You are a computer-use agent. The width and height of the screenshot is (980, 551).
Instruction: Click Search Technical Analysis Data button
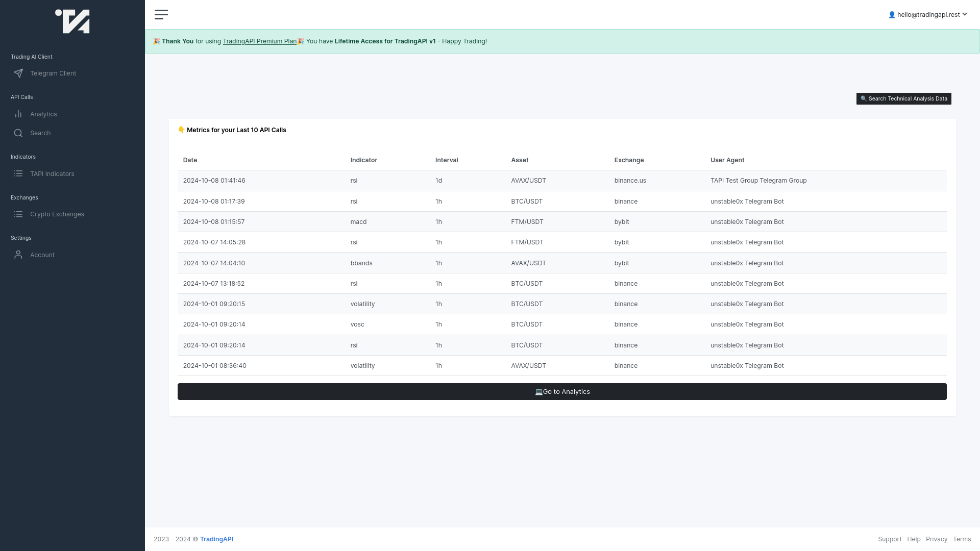[x=903, y=99]
